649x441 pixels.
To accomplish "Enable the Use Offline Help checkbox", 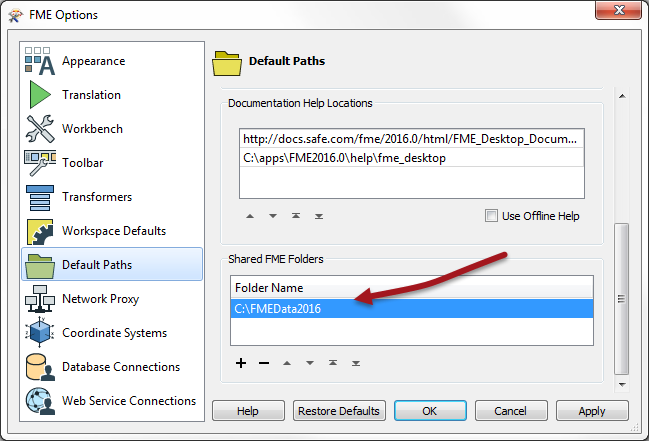I will pyautogui.click(x=491, y=216).
